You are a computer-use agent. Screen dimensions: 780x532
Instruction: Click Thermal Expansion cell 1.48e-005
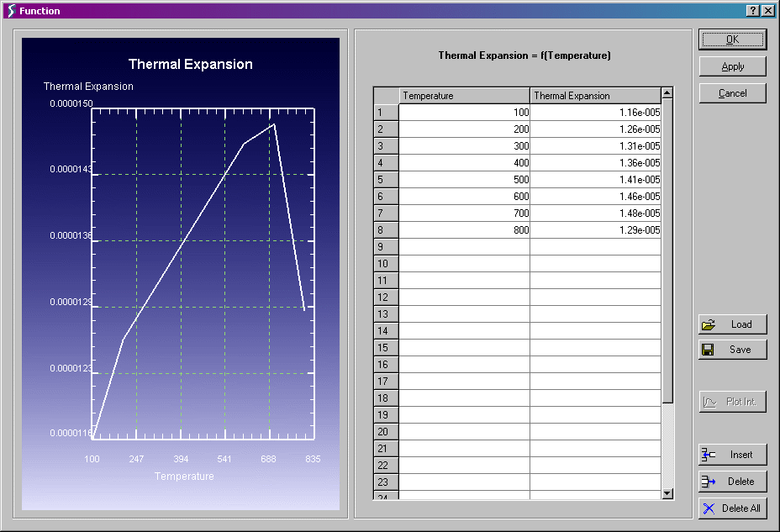click(x=595, y=213)
